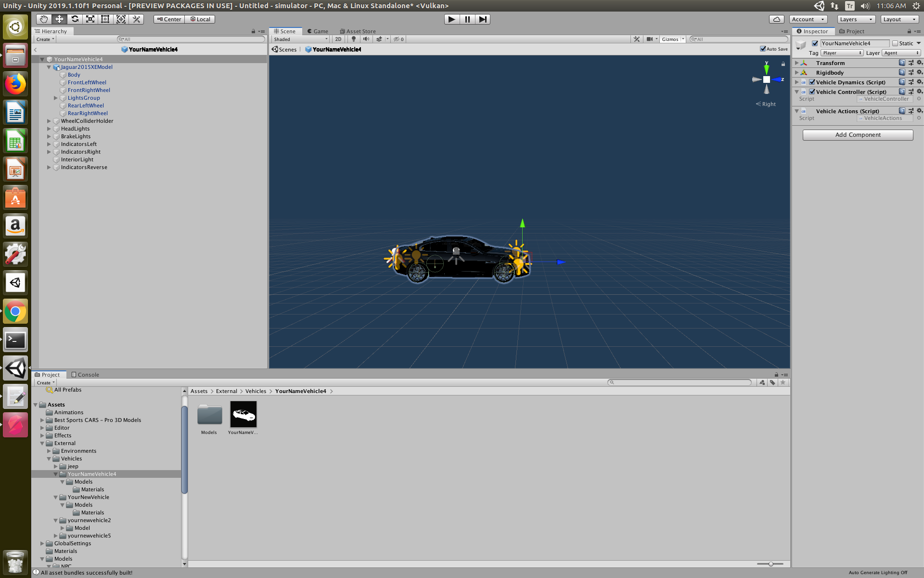Select the Rect Transform tool

pos(105,19)
